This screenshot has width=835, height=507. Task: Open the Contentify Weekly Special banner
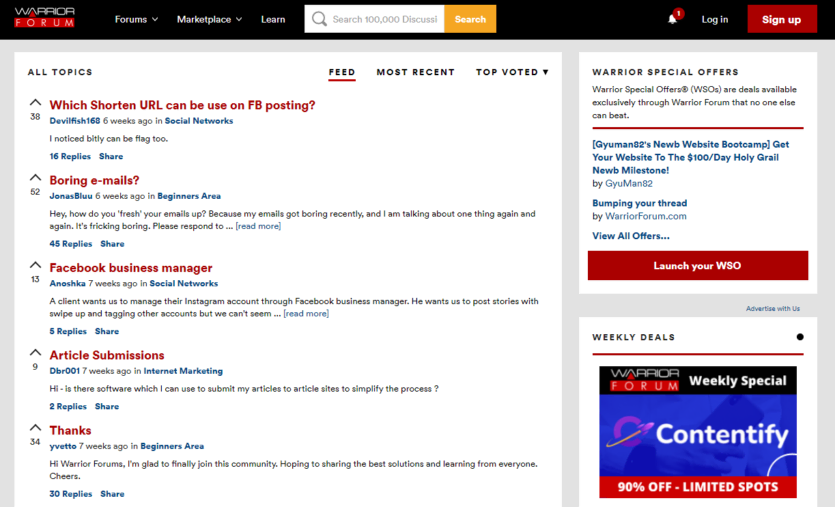tap(698, 432)
